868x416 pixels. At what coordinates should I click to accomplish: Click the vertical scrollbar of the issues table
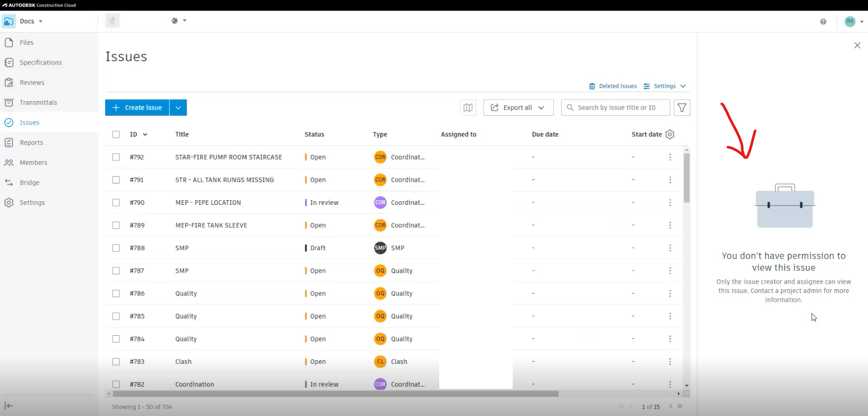click(x=687, y=178)
